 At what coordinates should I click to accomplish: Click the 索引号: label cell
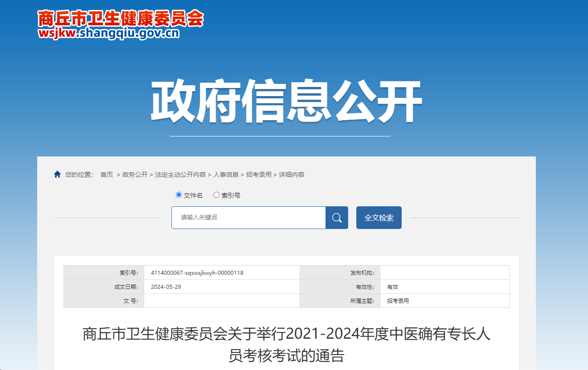click(104, 273)
